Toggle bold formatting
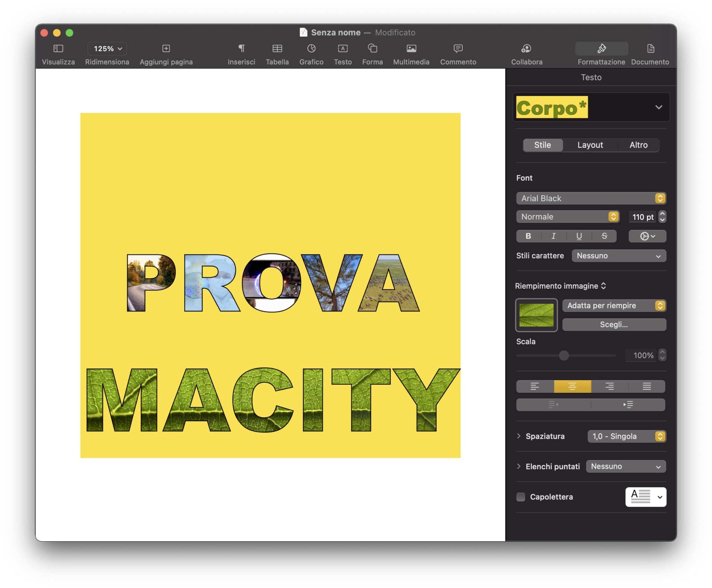 528,236
